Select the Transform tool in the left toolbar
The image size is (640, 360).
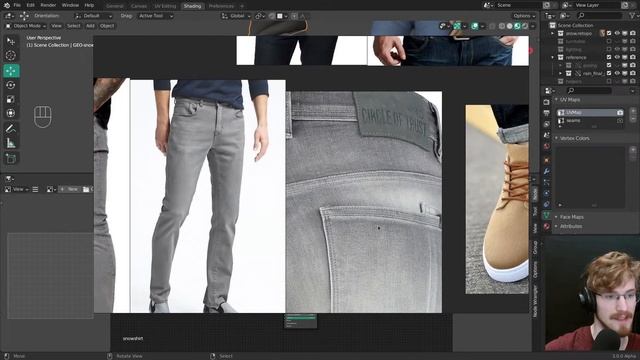(11, 113)
